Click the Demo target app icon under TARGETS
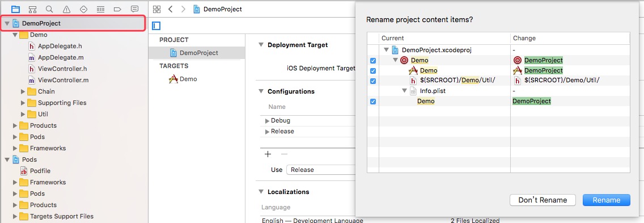 (173, 79)
